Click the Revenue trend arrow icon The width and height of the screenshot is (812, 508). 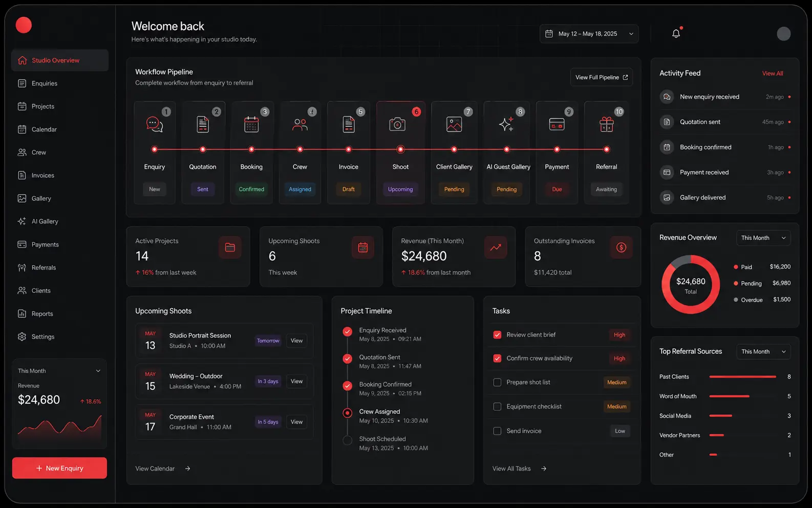coord(496,247)
